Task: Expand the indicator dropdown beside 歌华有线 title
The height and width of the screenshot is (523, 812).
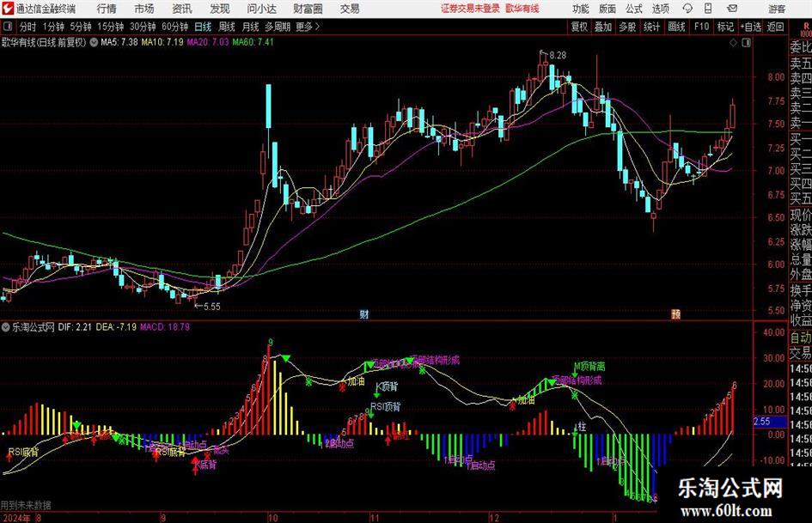Action: point(94,42)
